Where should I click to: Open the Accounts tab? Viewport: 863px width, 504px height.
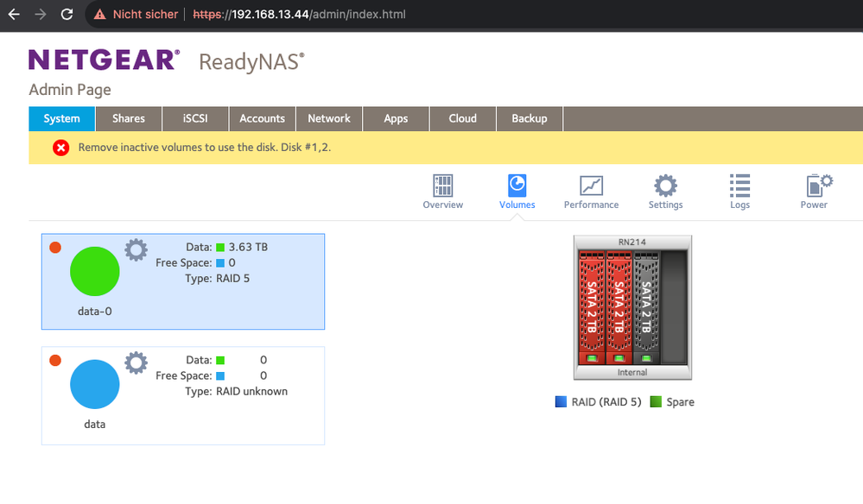(262, 118)
